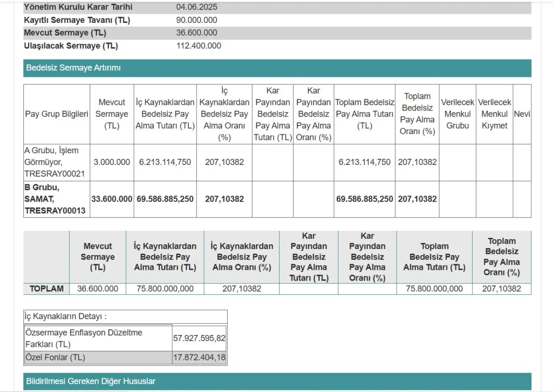Click the İç Kaynakların Detayı heading

pos(66,316)
